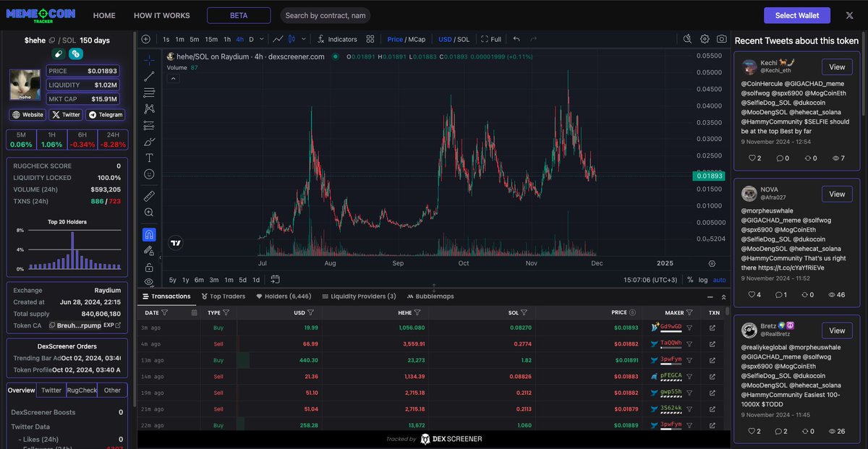
Task: Open the MAKER column filter
Action: 691,312
